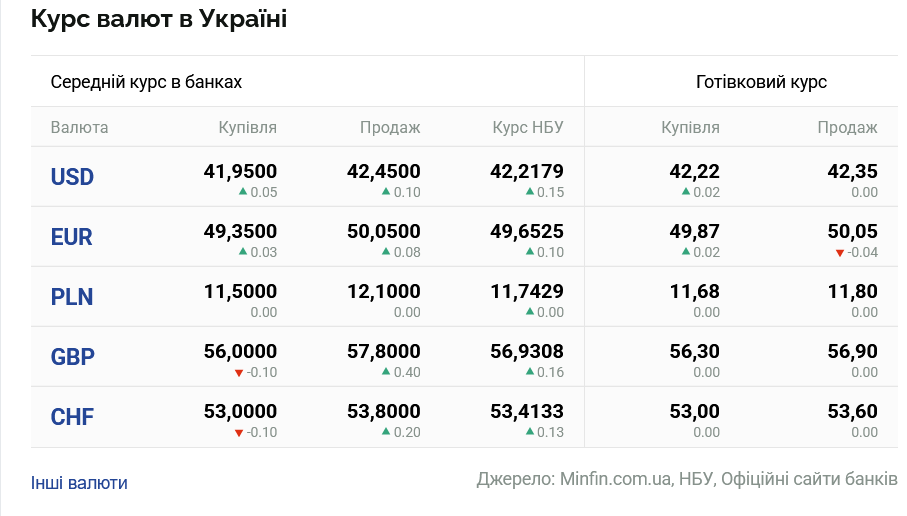Click the green arrow under USD cash rate 42,22
Viewport: 907px width, 516px height.
(x=685, y=191)
